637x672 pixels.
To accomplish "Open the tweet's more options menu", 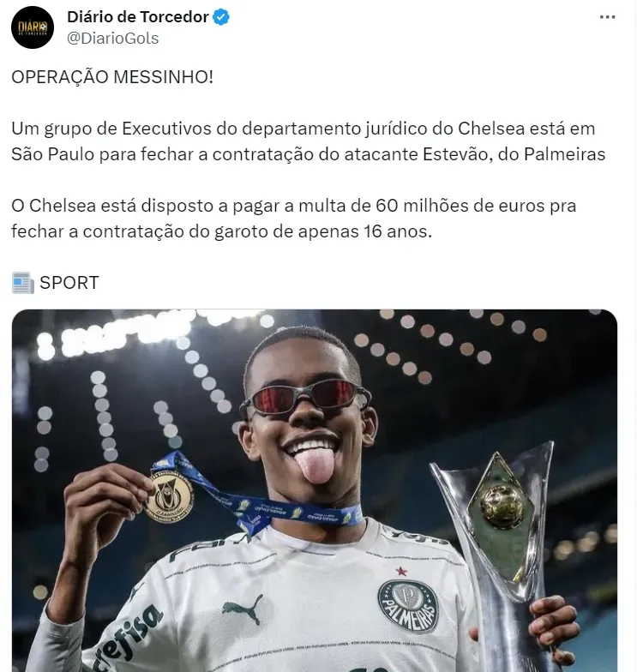I will coord(607,17).
